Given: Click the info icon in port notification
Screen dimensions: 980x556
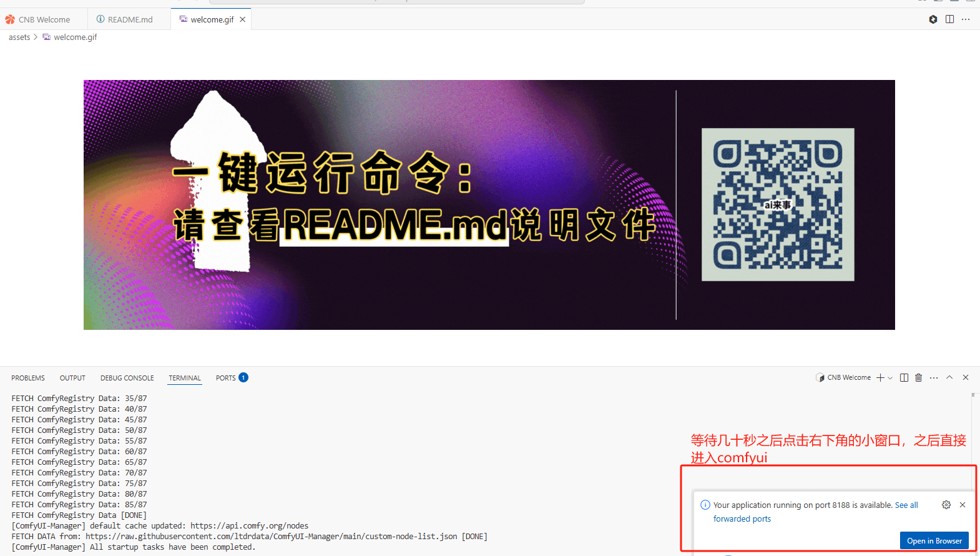Looking at the screenshot, I should tap(705, 505).
